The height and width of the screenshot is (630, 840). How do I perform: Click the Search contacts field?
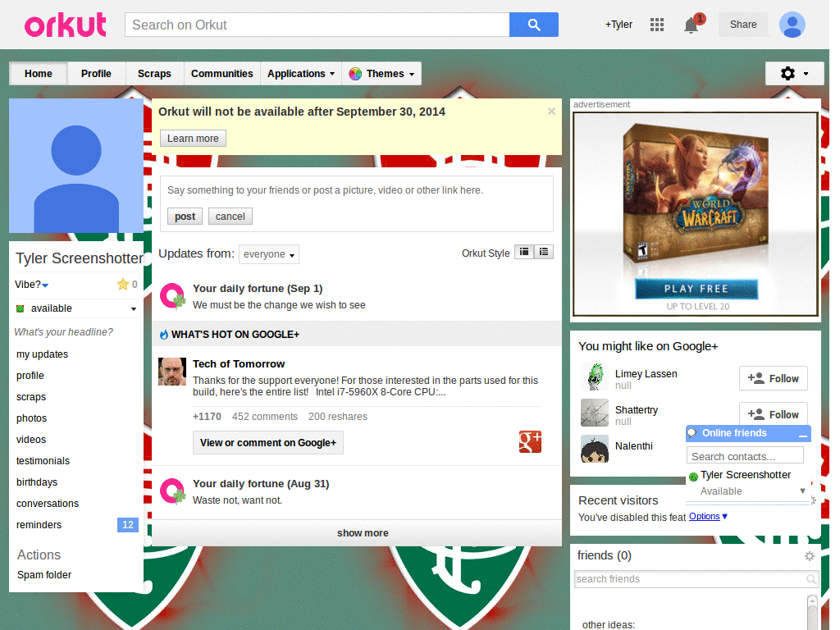(x=745, y=456)
